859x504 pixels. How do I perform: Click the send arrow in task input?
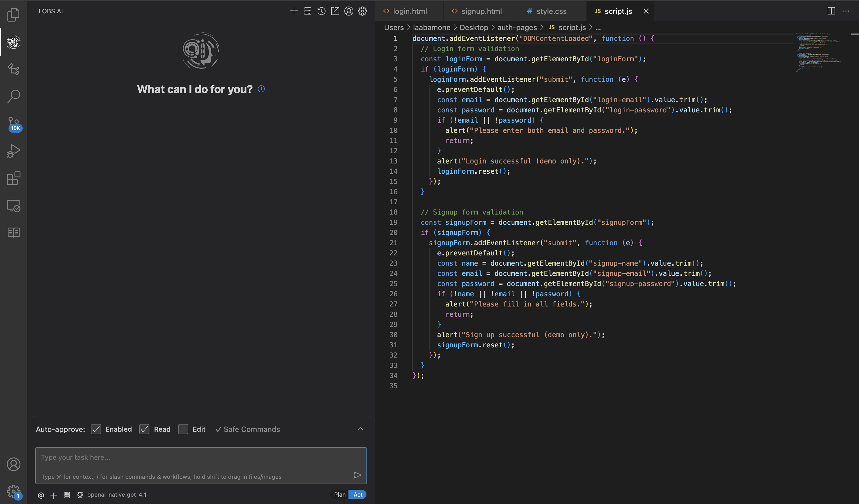coord(357,475)
